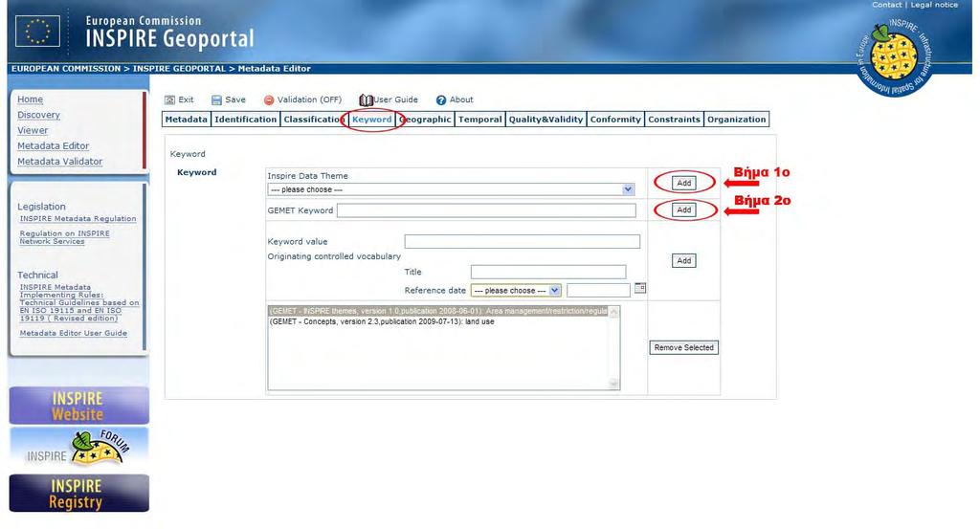Open the User Guide book icon
The height and width of the screenshot is (529, 980).
(x=366, y=99)
